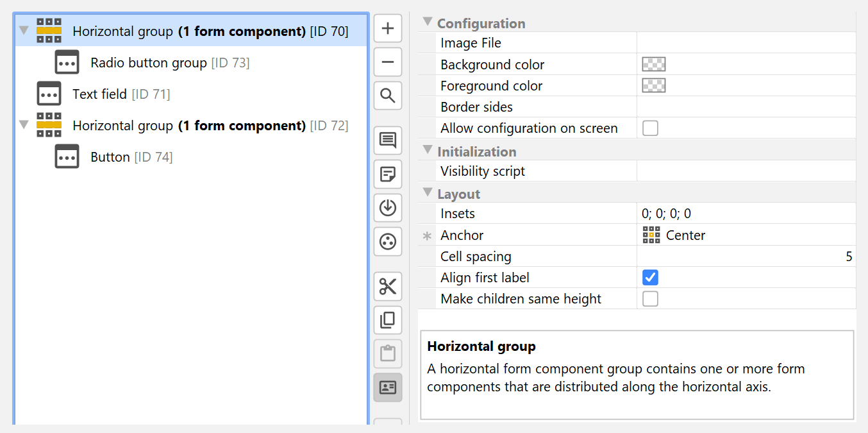868x433 pixels.
Task: Click the circled down-arrow icon
Action: point(388,208)
